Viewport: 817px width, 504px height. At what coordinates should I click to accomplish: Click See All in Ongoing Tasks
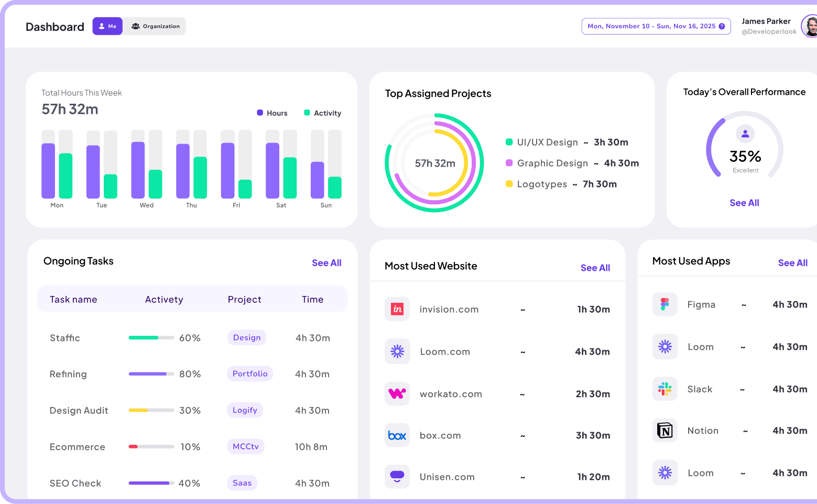coord(326,262)
